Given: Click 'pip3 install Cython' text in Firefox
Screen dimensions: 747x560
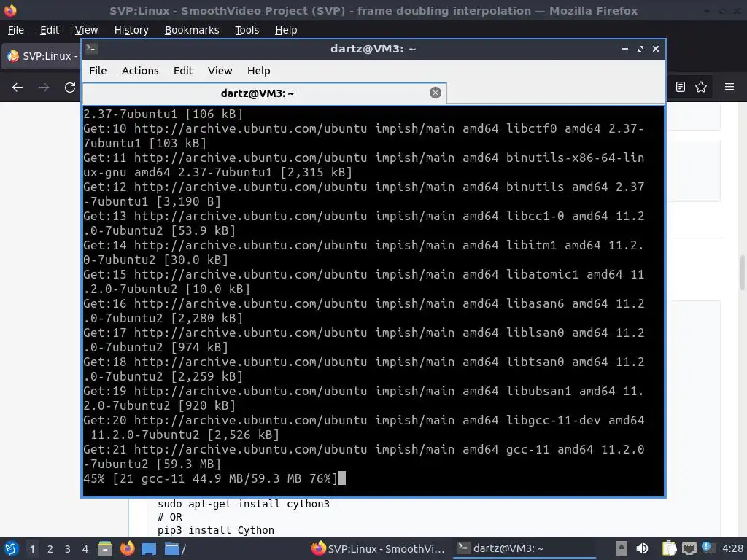Looking at the screenshot, I should pos(216,530).
